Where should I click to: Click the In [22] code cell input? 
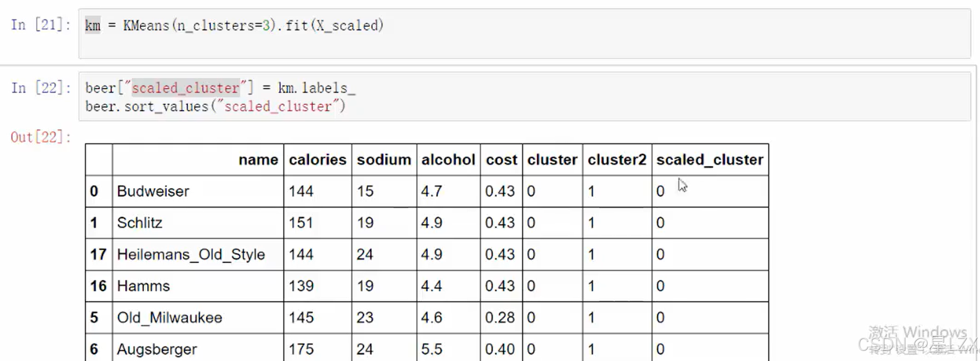coord(524,97)
